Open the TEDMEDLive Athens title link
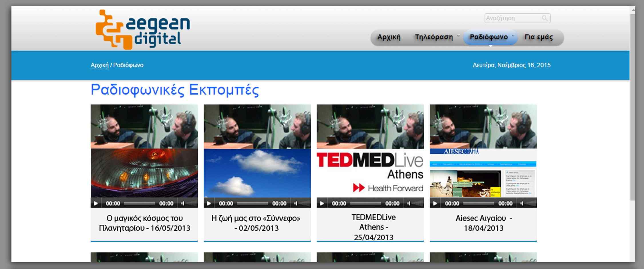 tap(373, 227)
